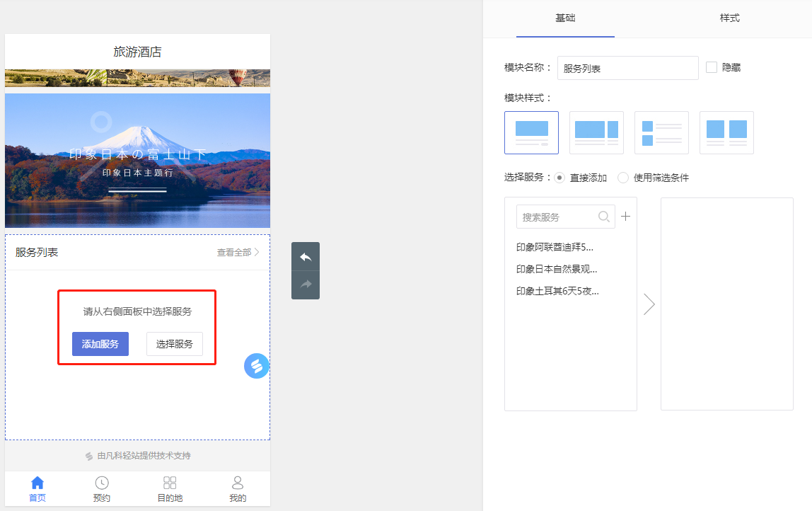812x511 pixels.
Task: Click the 选择服务 button
Action: click(x=174, y=344)
